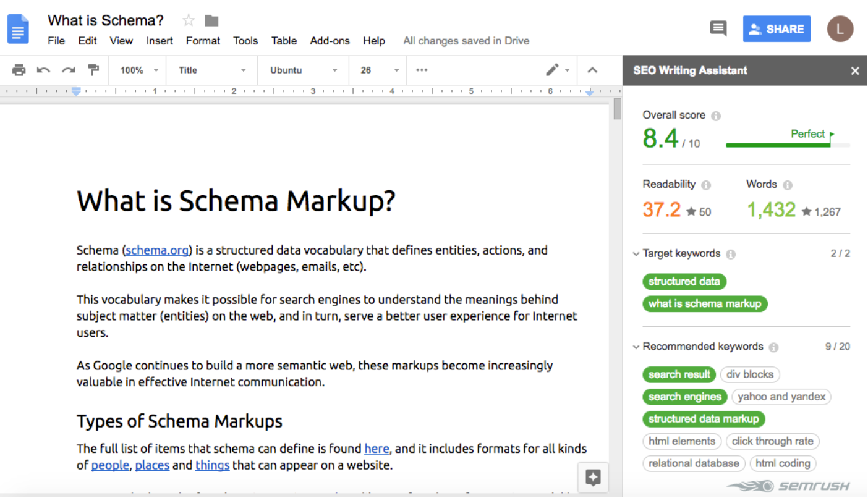Open the comments speech bubble icon
The image size is (868, 498).
(x=718, y=28)
